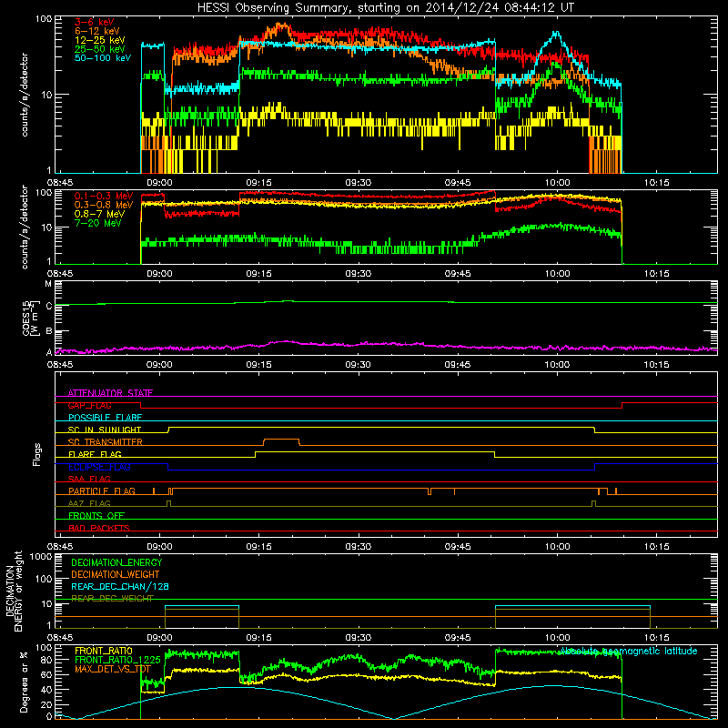Select the green 7-20 MeV legend label

(97, 223)
